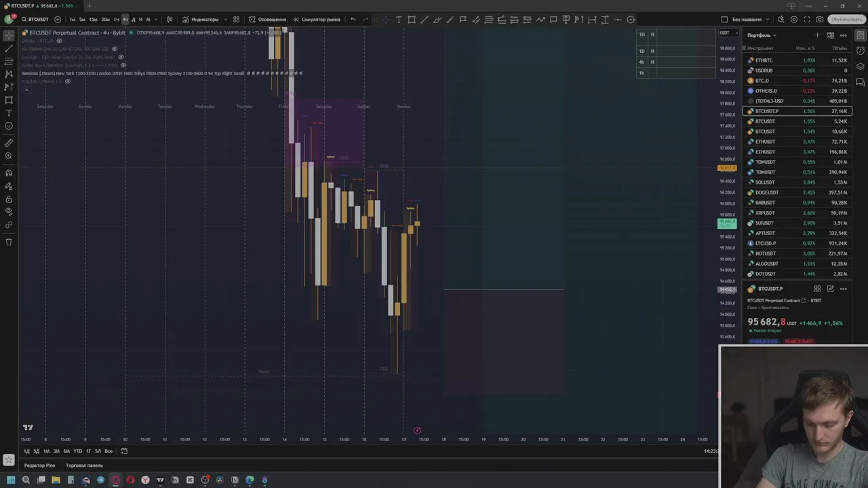Select the Rectangle drawing tool in top toolbar

click(412, 20)
